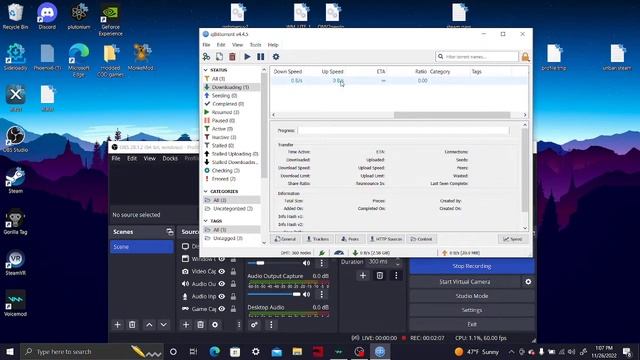Collapse the CATEGORIES section in sidebar
Viewport: 640px width, 360px height.
click(206, 191)
